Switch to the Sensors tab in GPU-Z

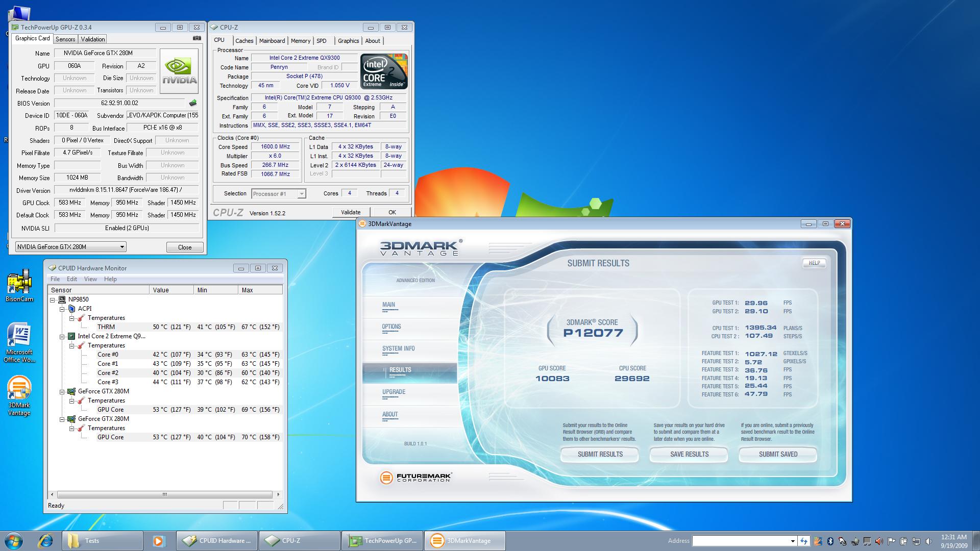click(65, 39)
